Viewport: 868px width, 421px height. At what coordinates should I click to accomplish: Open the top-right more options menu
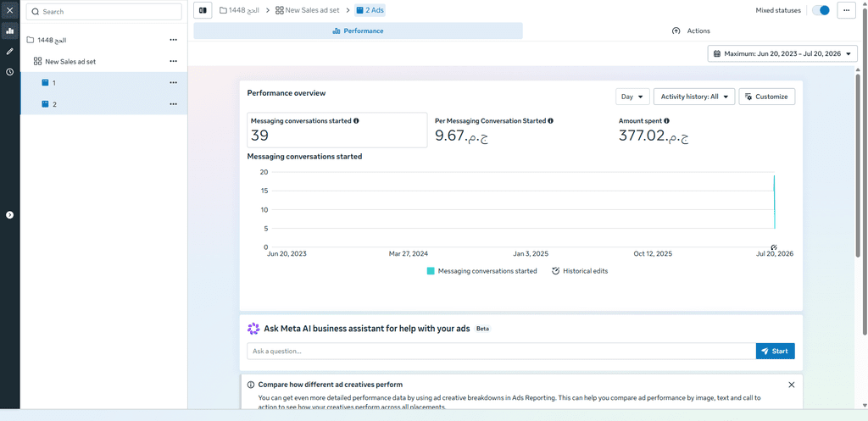tap(847, 10)
